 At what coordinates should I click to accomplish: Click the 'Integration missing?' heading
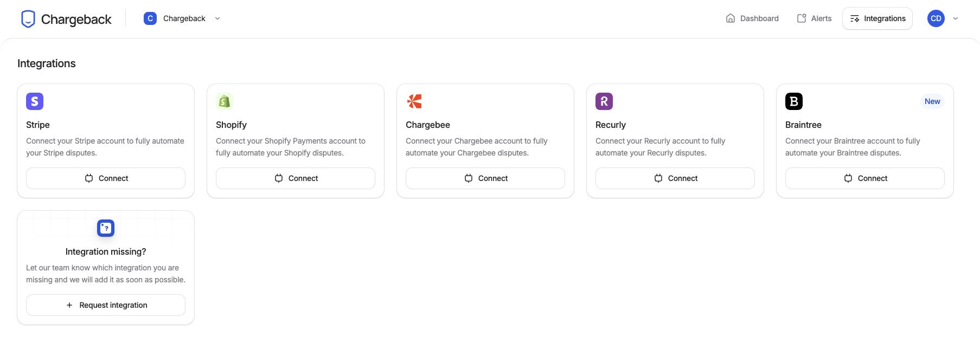(x=106, y=251)
